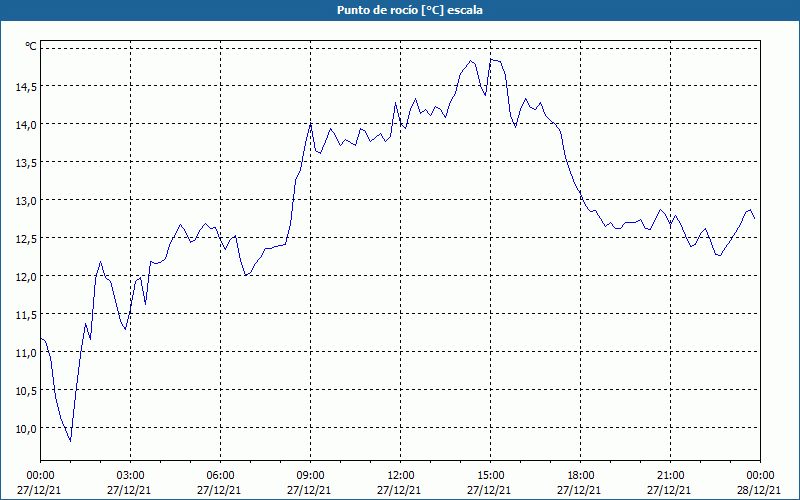This screenshot has height=500, width=800.
Task: Click the 11,5 y-axis label
Action: [x=26, y=315]
